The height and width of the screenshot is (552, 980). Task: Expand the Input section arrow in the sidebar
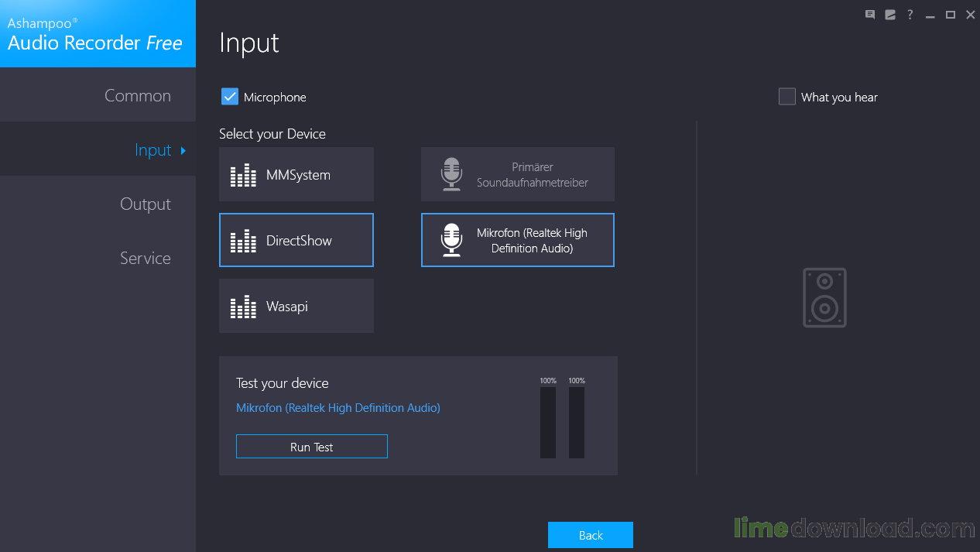[183, 150]
